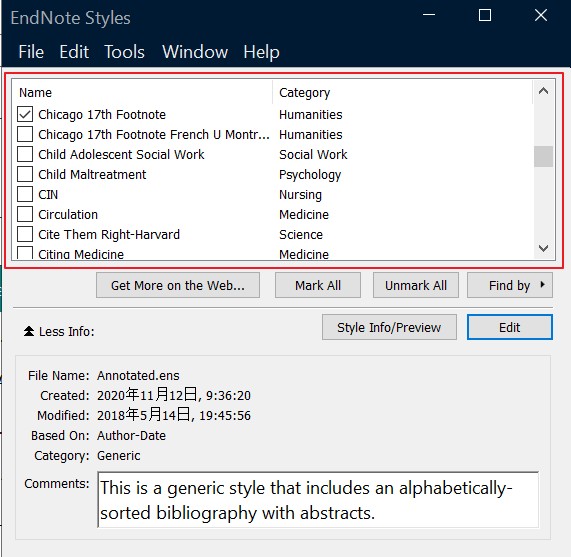Viewport: 571px width, 557px height.
Task: Click the Science category cell
Action: 301,235
